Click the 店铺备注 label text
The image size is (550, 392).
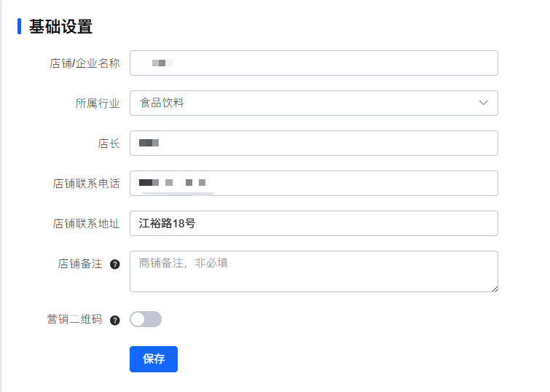(80, 264)
